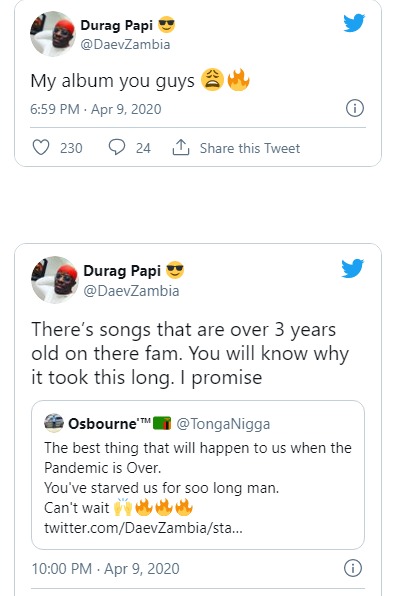
Task: Click the share upload icon
Action: coord(181,147)
